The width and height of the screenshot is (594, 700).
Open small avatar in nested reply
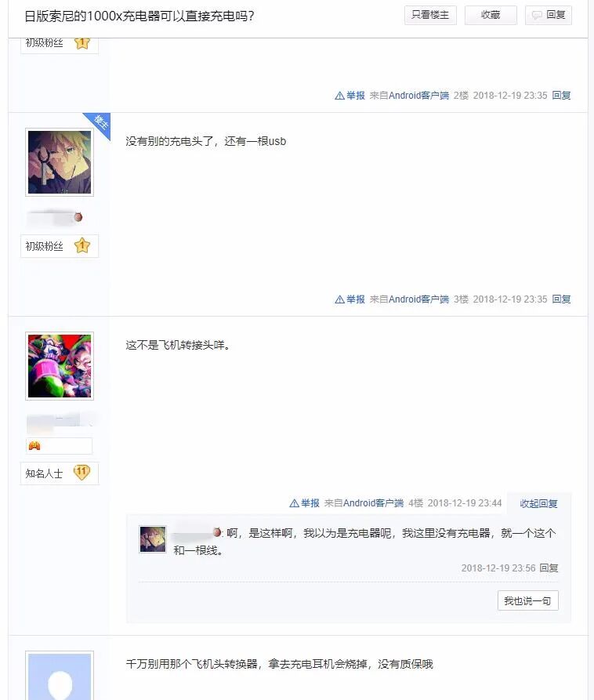tap(153, 539)
